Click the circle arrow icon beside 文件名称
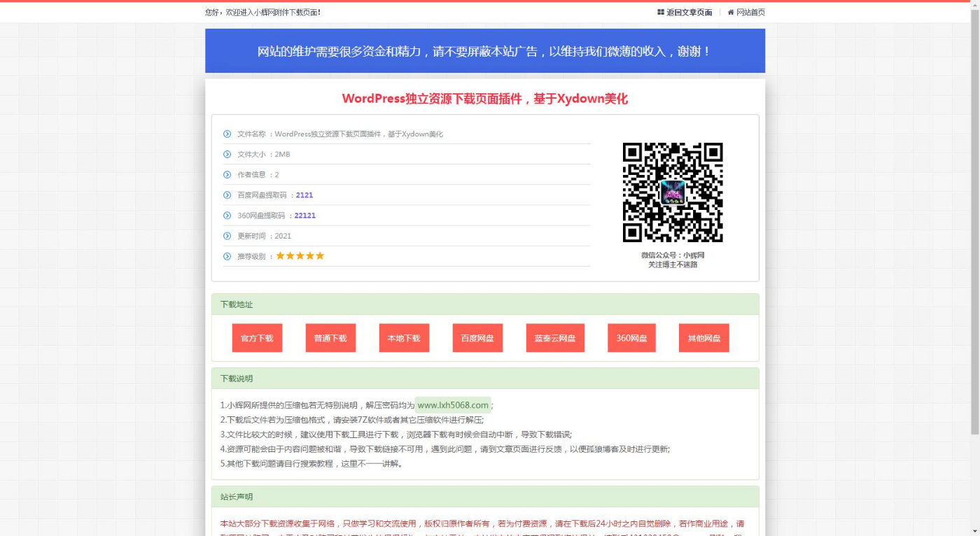This screenshot has height=536, width=980. pos(227,134)
